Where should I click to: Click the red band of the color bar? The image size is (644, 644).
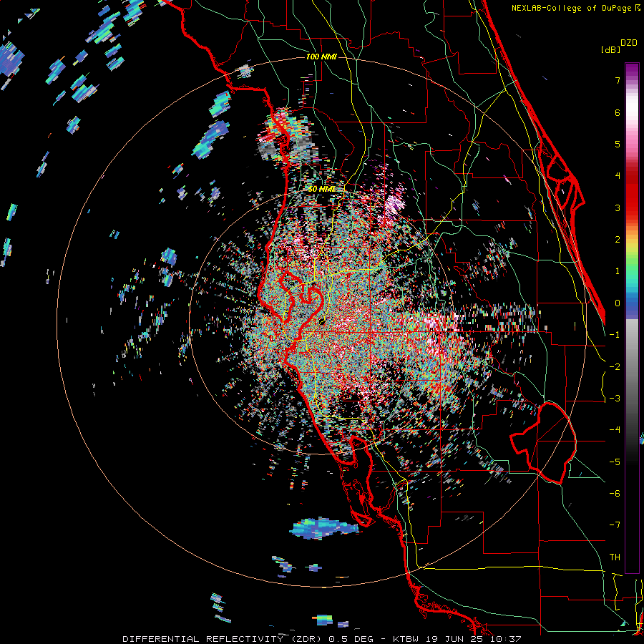(x=632, y=193)
